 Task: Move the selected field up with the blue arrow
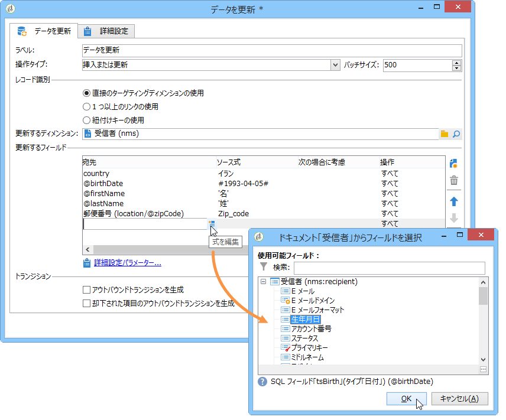pyautogui.click(x=454, y=201)
